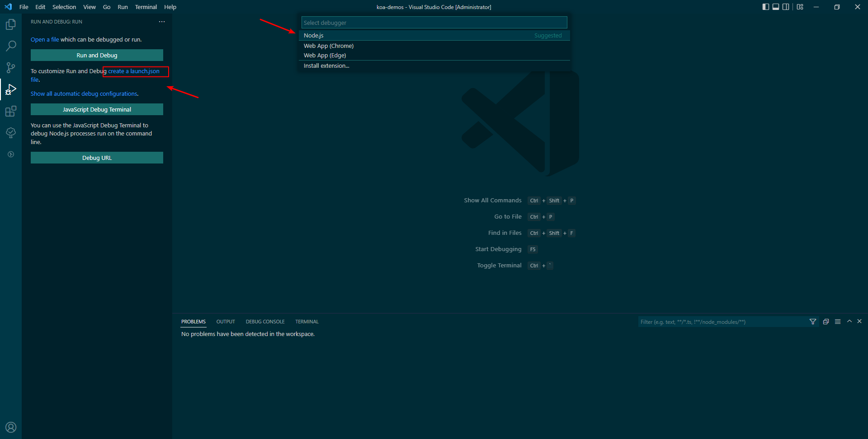Click 'Show all automatic debug configurations' link
The height and width of the screenshot is (439, 868).
pyautogui.click(x=84, y=94)
